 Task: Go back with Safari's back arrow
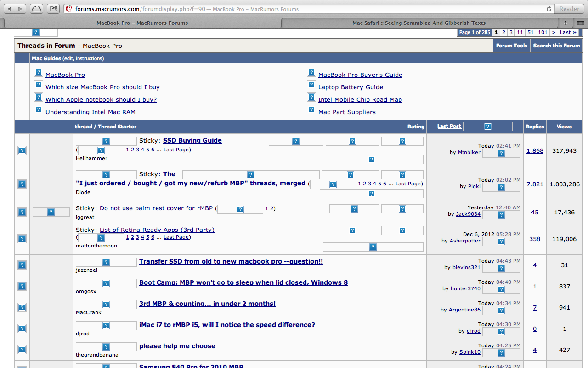coord(10,9)
